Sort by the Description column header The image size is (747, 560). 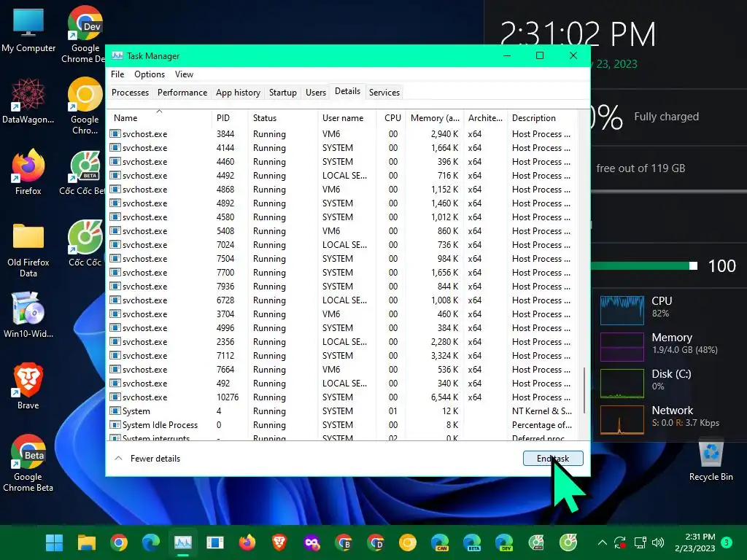coord(542,117)
